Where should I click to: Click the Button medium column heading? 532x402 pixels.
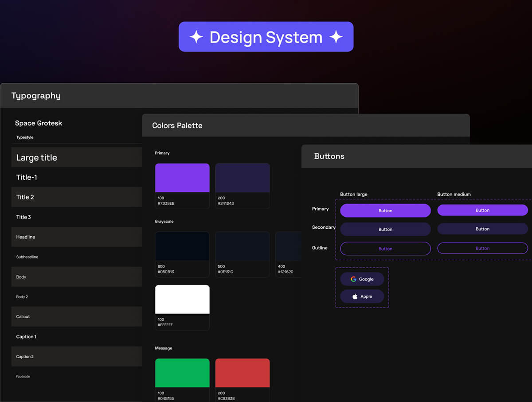click(x=454, y=194)
